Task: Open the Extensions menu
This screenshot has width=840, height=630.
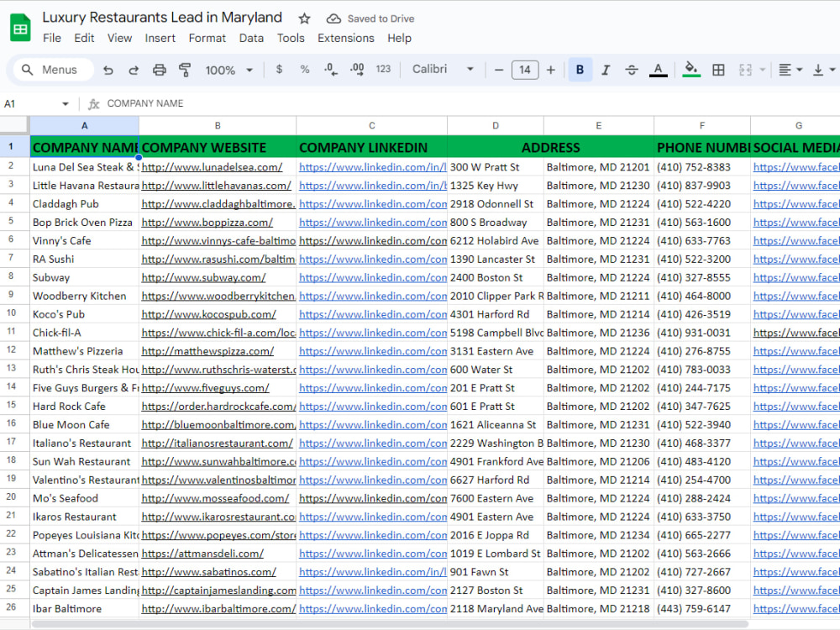Action: [x=345, y=38]
